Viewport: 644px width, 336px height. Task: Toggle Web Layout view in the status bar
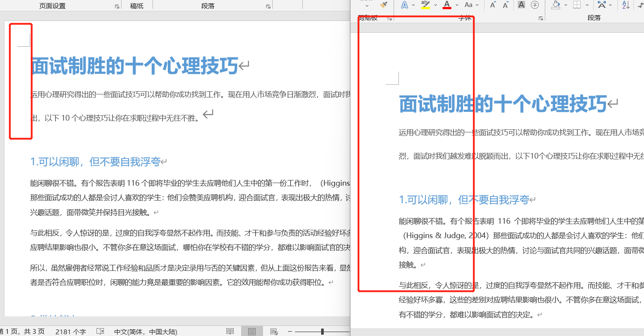274,331
